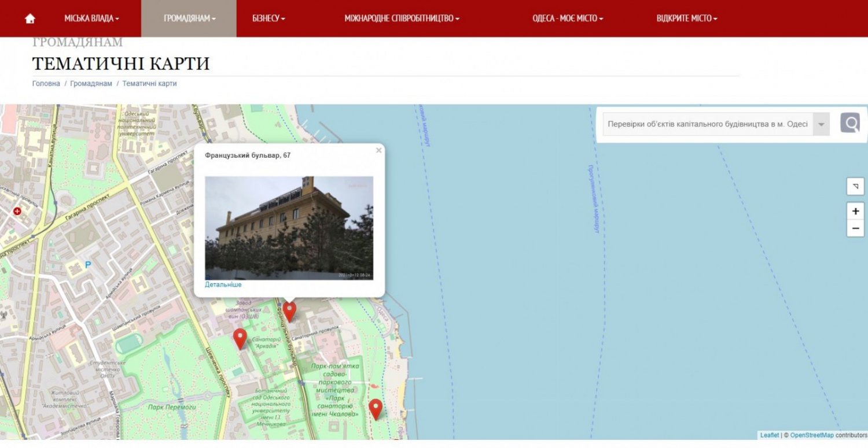Click the map search magnifier button
Screen dimensions: 868x448
tap(850, 123)
